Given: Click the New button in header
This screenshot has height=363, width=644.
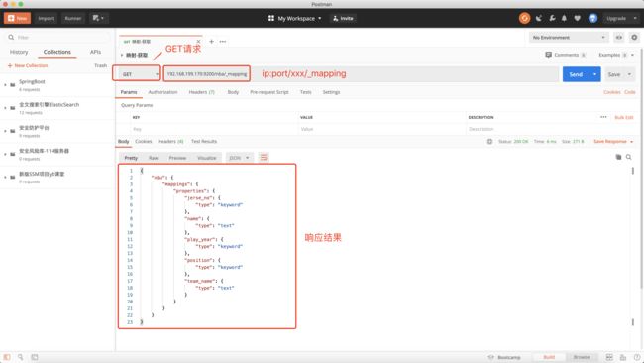Looking at the screenshot, I should (17, 18).
